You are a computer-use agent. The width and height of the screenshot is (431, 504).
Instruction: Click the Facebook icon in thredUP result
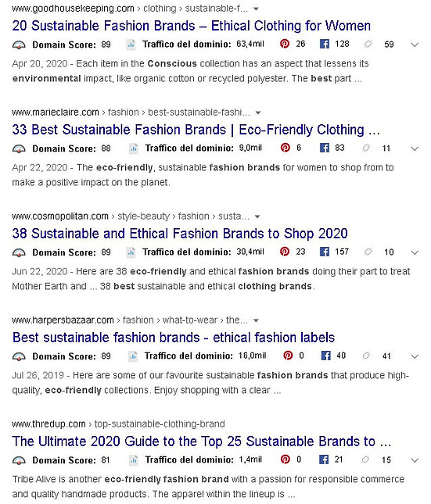[324, 459]
